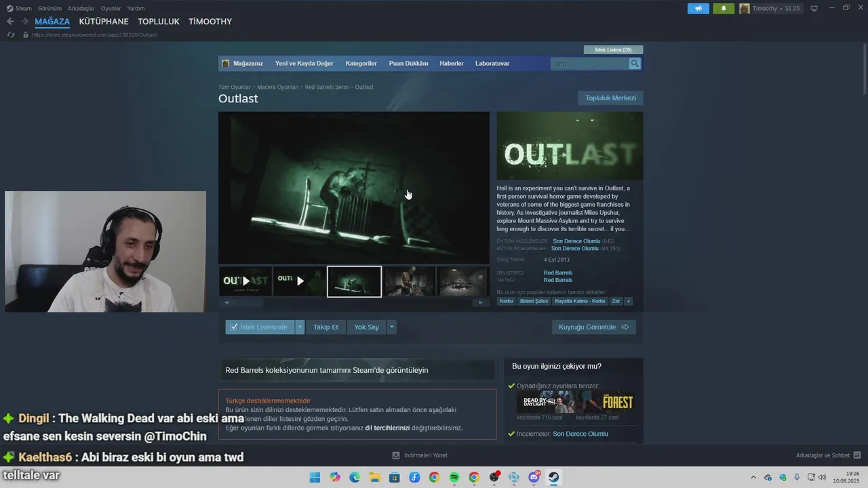Click the Topluluk Merkezi button
The height and width of the screenshot is (488, 868).
(611, 98)
